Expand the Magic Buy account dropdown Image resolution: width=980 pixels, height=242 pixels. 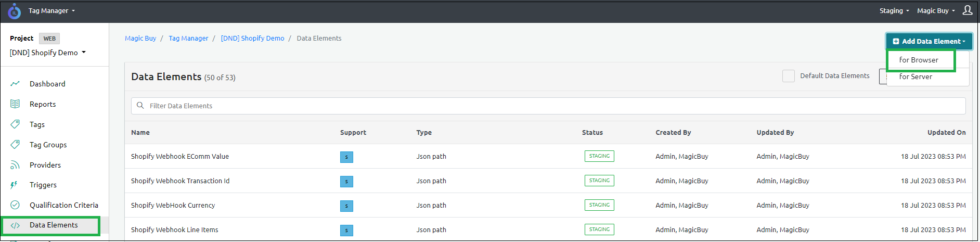coord(936,11)
